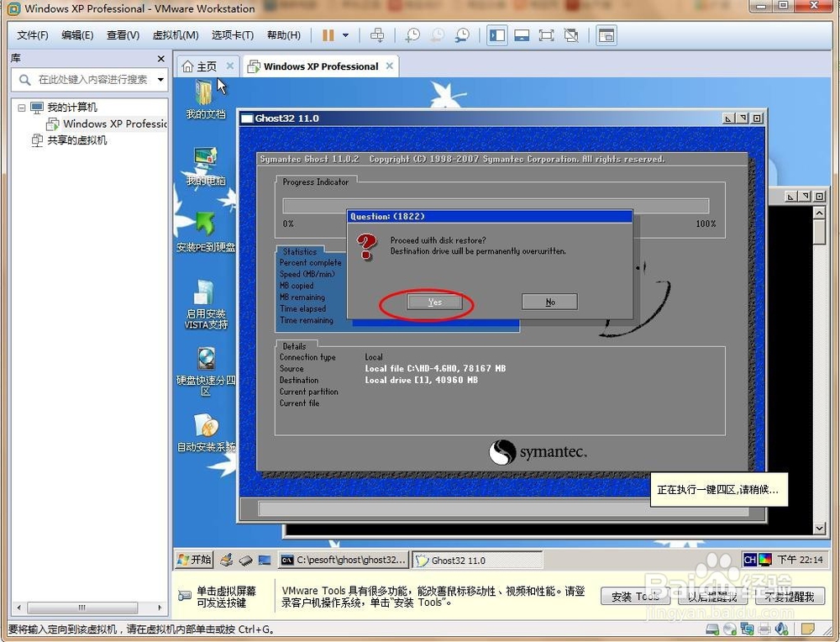The height and width of the screenshot is (642, 840).
Task: Collapse the 我的计算机 tree node
Action: click(x=22, y=108)
